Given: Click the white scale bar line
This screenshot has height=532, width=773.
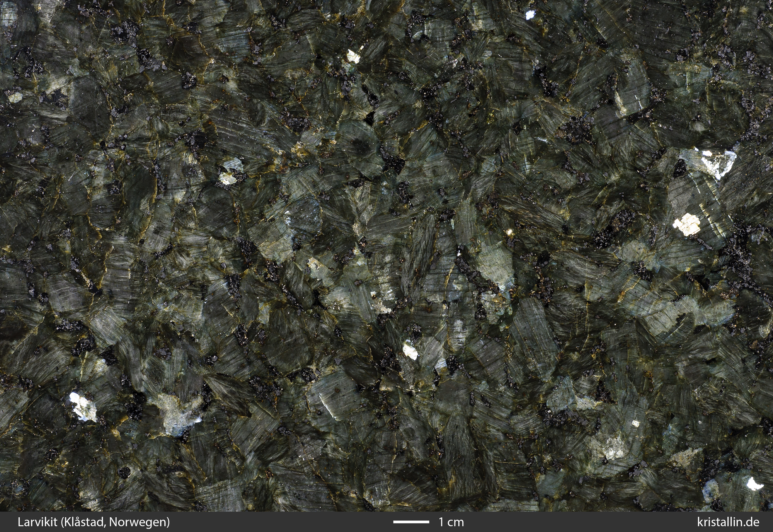Looking at the screenshot, I should tap(411, 522).
